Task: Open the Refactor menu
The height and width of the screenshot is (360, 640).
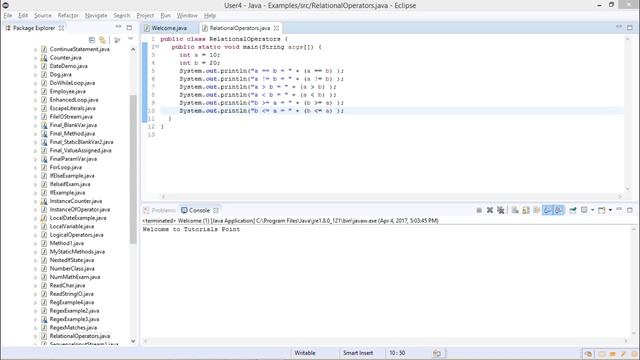Action: pos(68,16)
